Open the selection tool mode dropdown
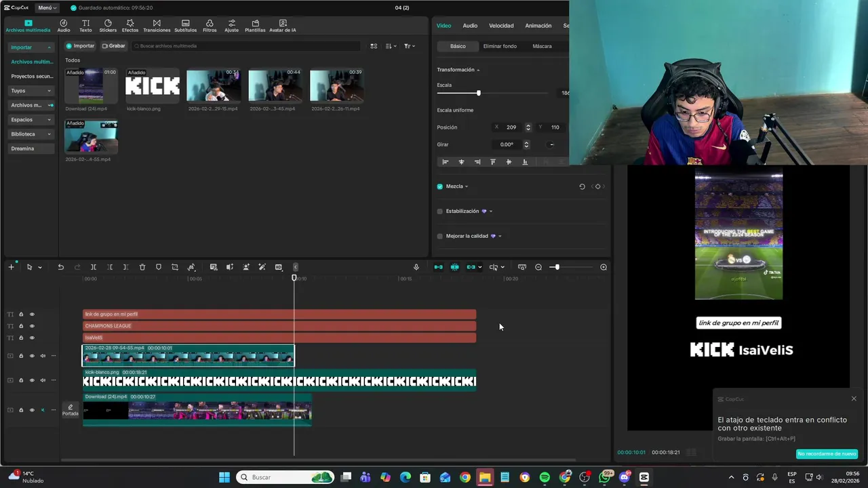The height and width of the screenshot is (488, 868). (x=39, y=267)
